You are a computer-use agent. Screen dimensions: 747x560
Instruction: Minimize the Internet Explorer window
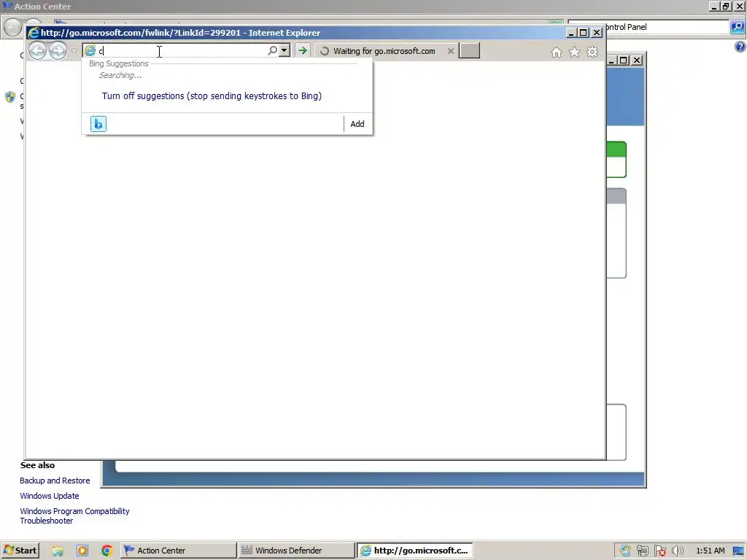point(571,32)
